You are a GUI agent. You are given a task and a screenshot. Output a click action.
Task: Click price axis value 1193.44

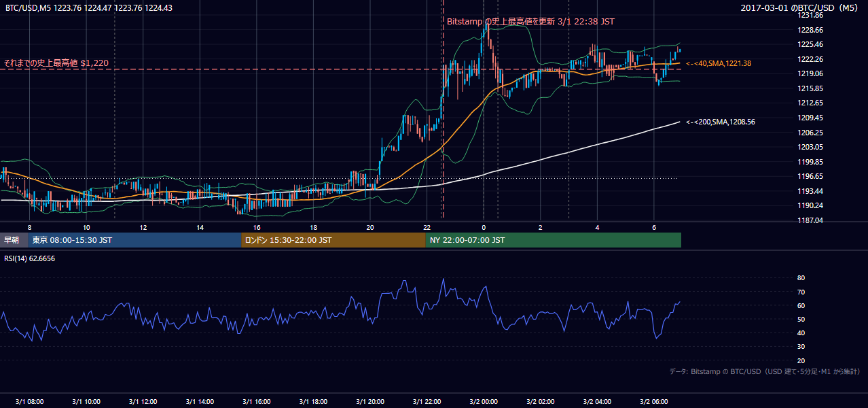(810, 192)
